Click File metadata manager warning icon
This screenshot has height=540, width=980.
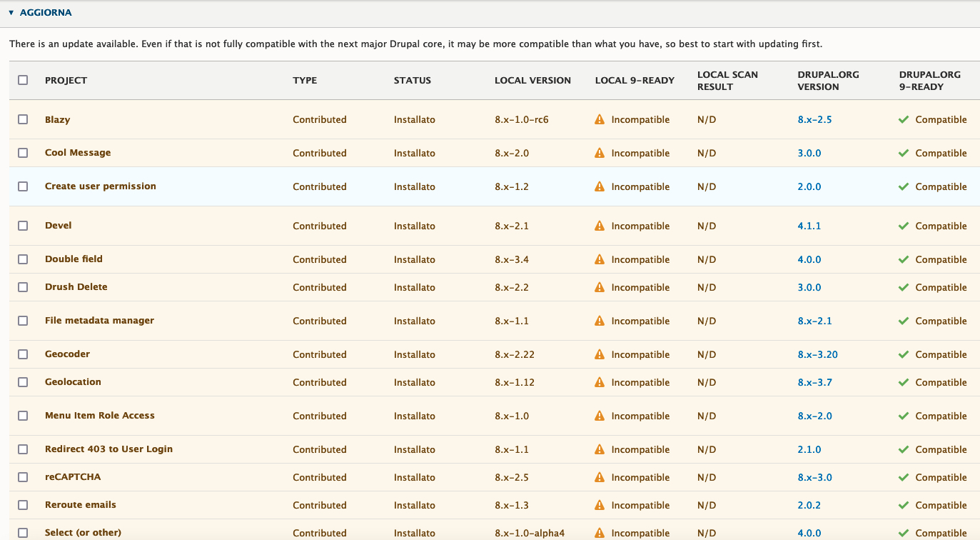pyautogui.click(x=600, y=321)
